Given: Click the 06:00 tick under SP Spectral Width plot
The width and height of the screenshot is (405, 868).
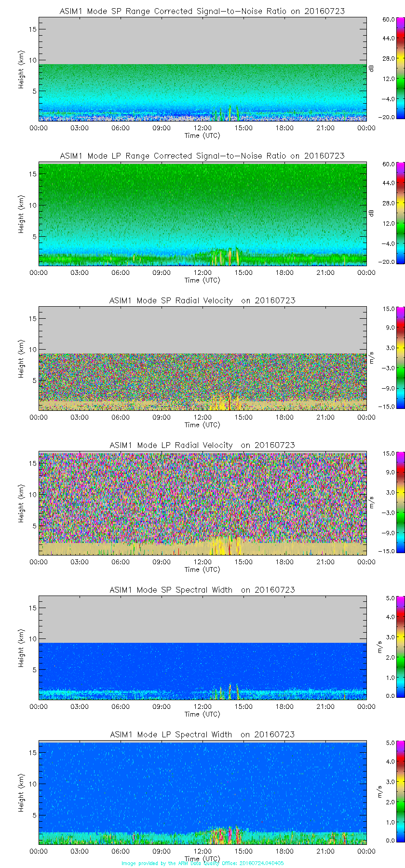Looking at the screenshot, I should [121, 706].
